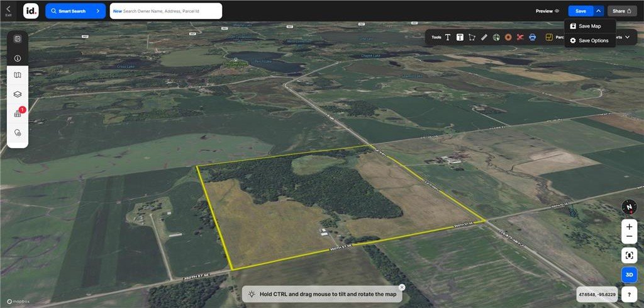Activate the ruler measure tool
The width and height of the screenshot is (644, 308).
484,37
